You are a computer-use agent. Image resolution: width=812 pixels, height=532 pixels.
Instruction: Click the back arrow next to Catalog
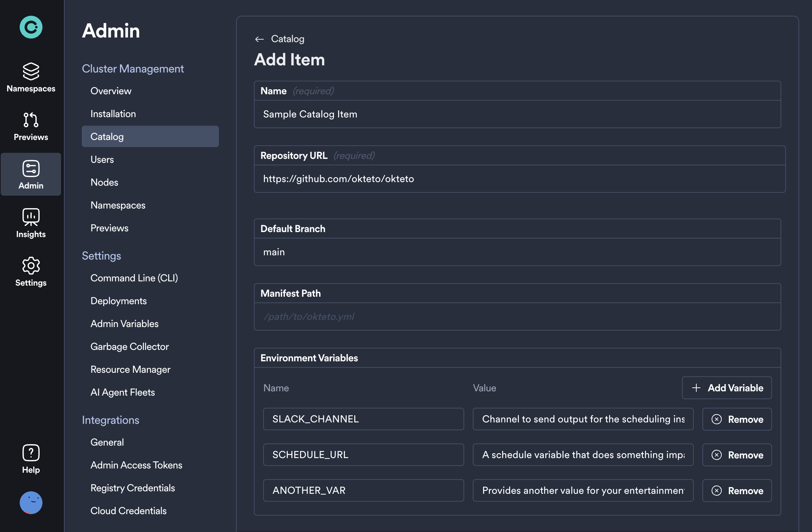[259, 39]
